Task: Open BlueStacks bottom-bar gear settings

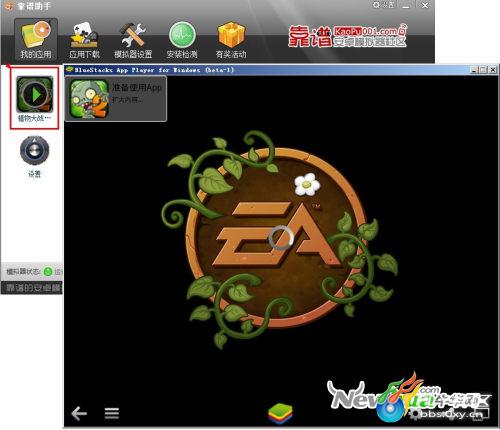Action: point(415,414)
